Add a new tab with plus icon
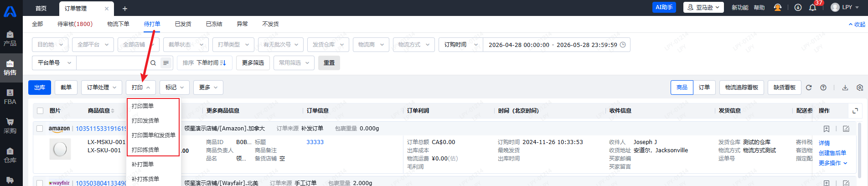868x186 pixels. click(x=124, y=9)
